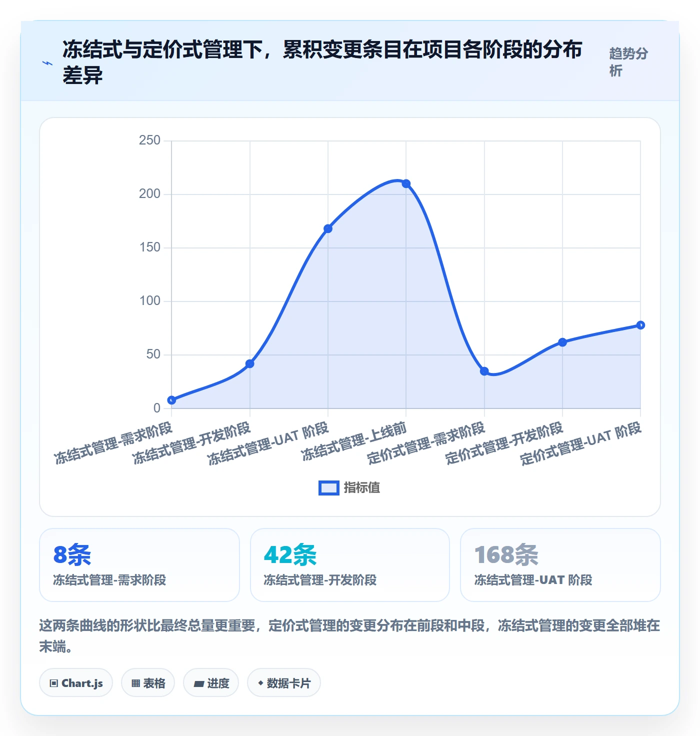Click the diamond icon in 数据卡片 chip

(260, 683)
